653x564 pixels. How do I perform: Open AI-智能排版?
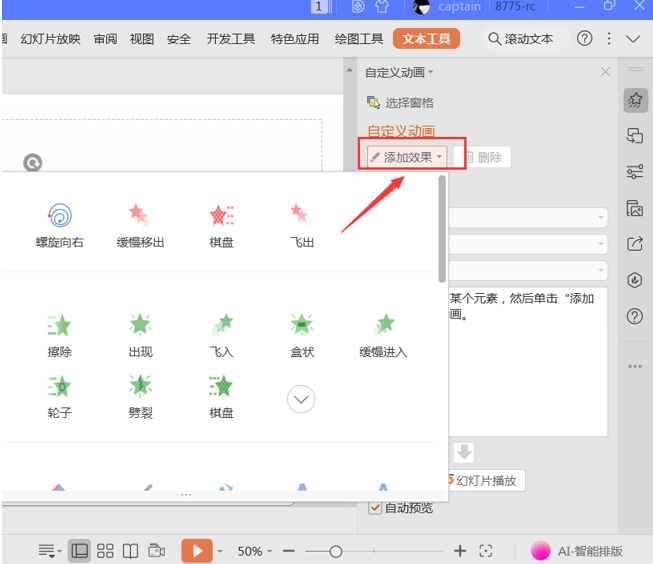click(577, 551)
